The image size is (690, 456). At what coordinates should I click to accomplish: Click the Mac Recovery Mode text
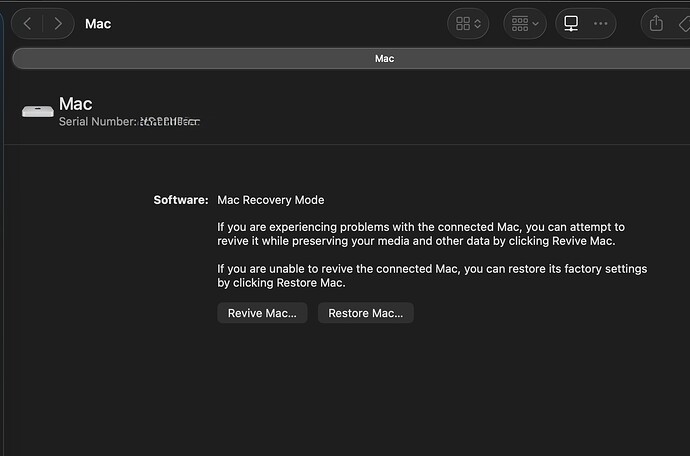coord(271,200)
